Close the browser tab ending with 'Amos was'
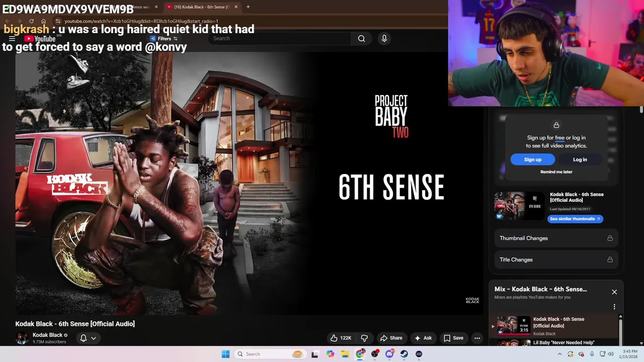Screen dimensions: 644x362 (156, 7)
